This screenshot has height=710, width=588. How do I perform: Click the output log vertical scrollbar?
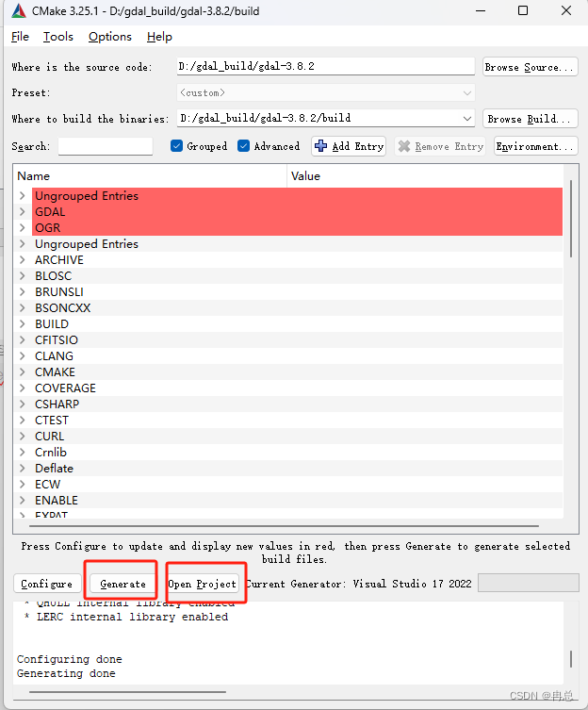click(x=571, y=659)
